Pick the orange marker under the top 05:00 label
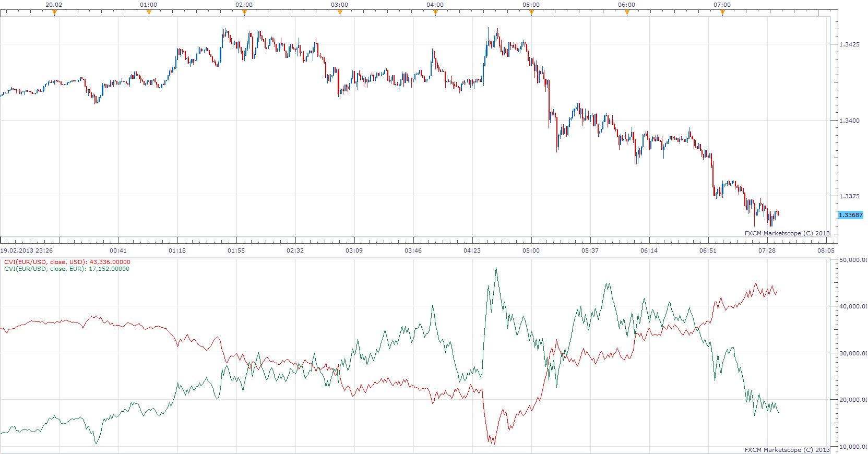868x454 pixels. 531,13
